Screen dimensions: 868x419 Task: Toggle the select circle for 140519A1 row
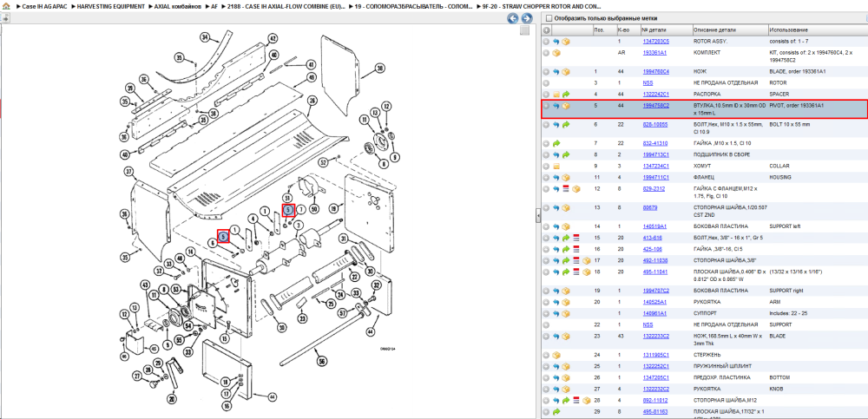point(546,227)
